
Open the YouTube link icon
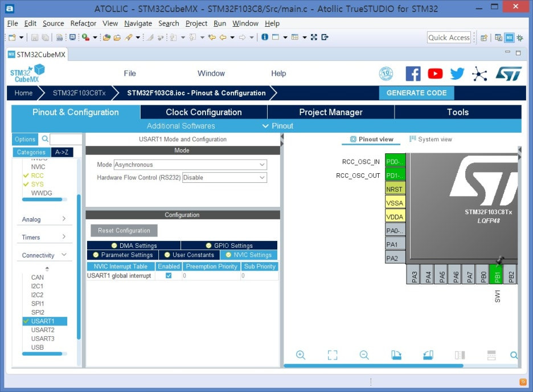(435, 73)
